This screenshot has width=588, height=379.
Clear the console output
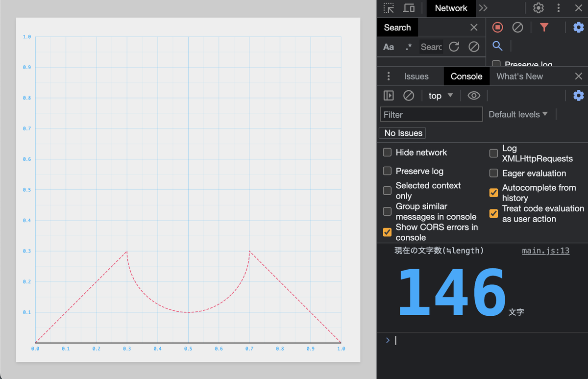(x=409, y=96)
